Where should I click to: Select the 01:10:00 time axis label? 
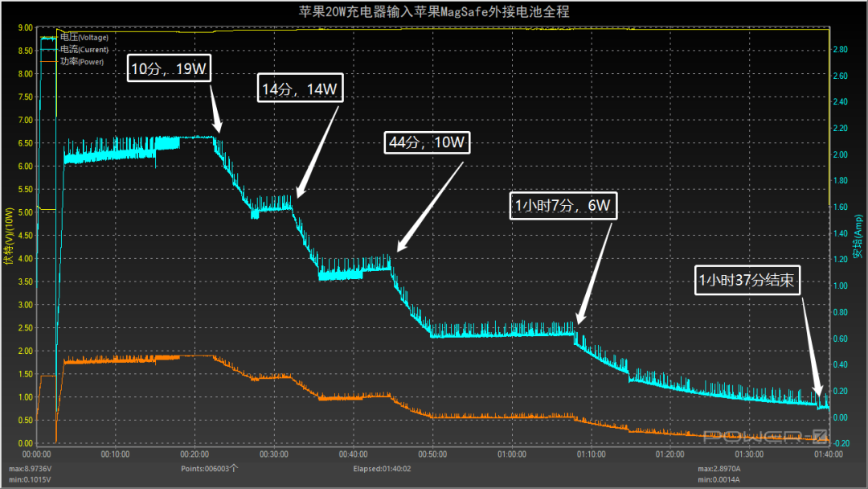pyautogui.click(x=592, y=454)
